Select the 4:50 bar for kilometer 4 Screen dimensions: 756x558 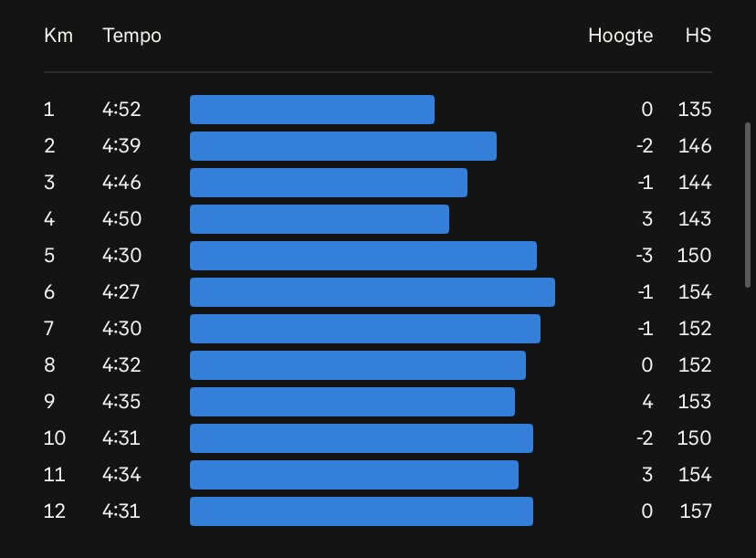coord(320,219)
